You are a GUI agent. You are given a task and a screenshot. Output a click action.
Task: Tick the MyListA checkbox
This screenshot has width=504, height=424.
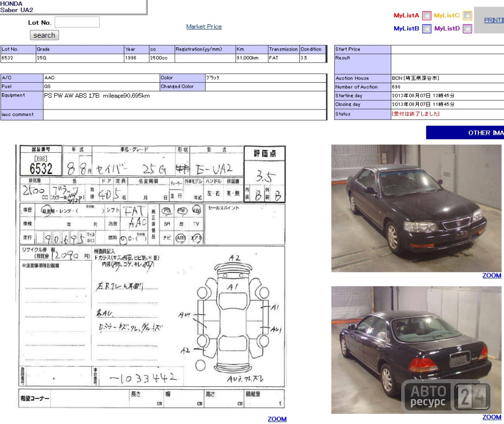point(426,16)
